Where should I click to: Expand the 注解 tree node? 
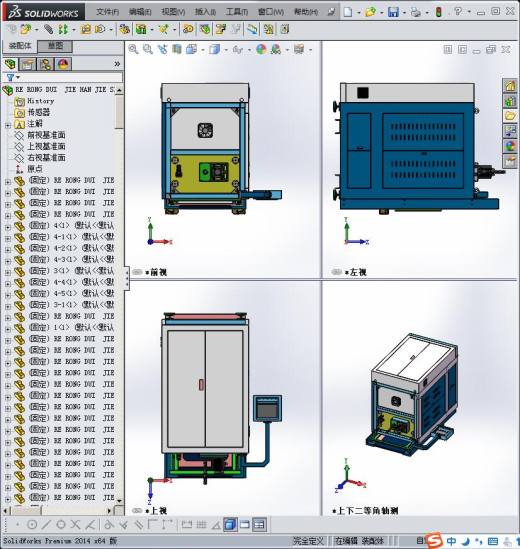point(8,125)
